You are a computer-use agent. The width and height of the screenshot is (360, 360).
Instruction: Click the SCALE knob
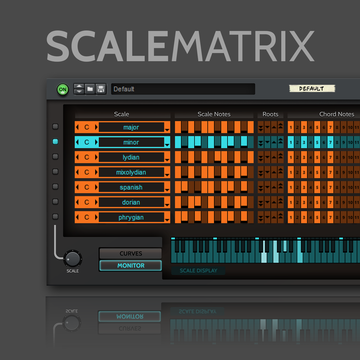(x=73, y=259)
